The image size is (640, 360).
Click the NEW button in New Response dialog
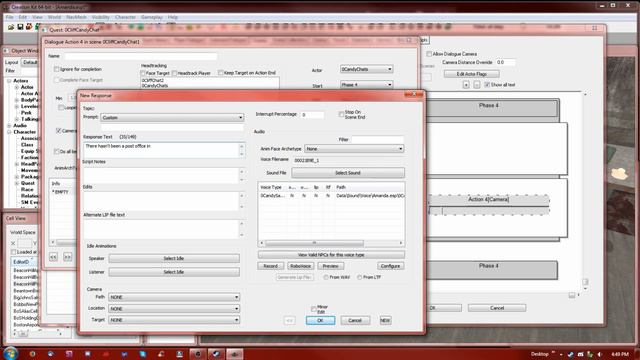click(x=385, y=320)
